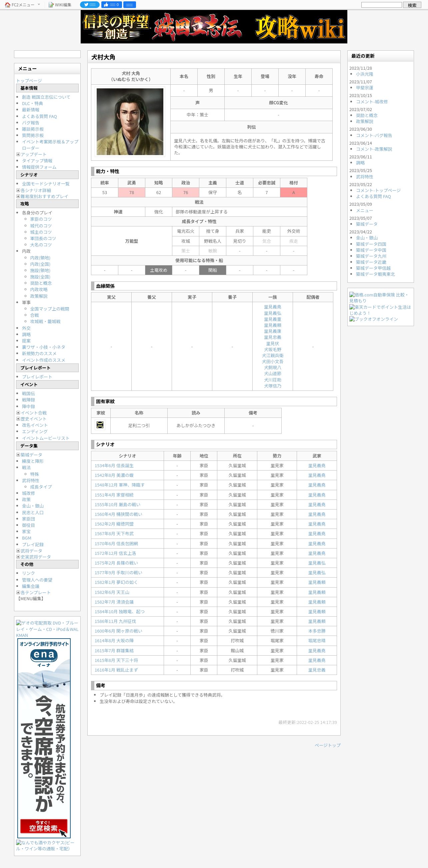Open recent update 甲斐宗運
Image resolution: width=428 pixels, height=868 pixels.
pos(364,88)
